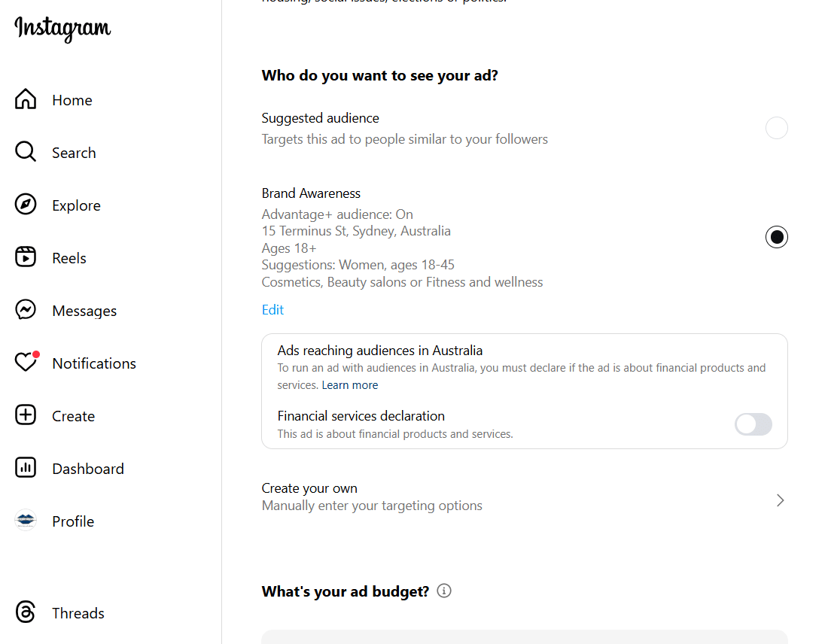
Task: Click the ad budget info icon
Action: pos(444,591)
